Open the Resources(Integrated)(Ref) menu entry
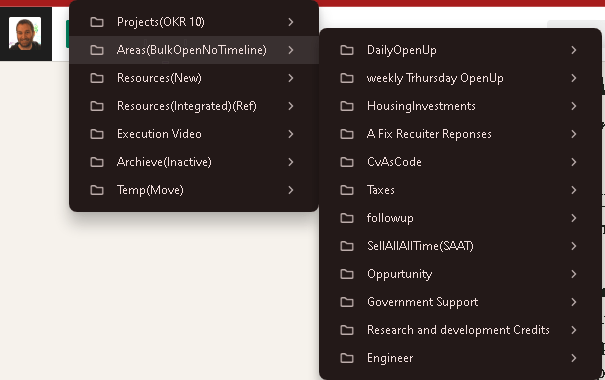This screenshot has height=380, width=605. [x=194, y=106]
